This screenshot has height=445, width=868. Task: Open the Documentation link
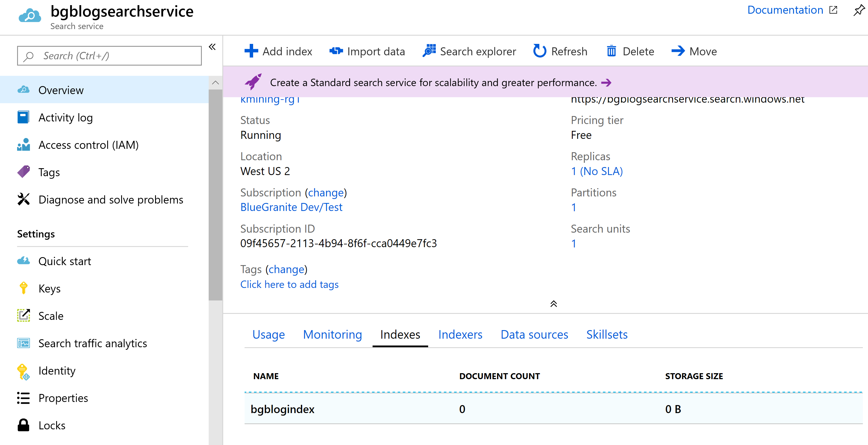pos(785,10)
